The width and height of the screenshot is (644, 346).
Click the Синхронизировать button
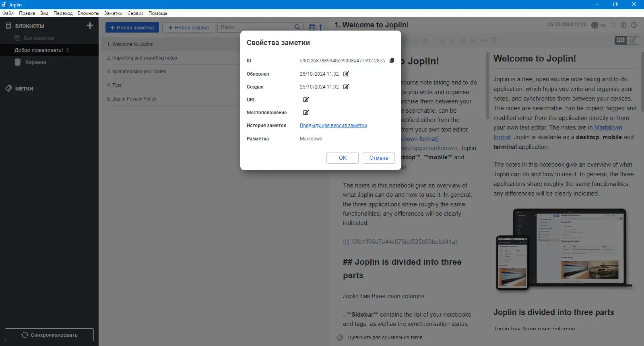click(x=49, y=335)
